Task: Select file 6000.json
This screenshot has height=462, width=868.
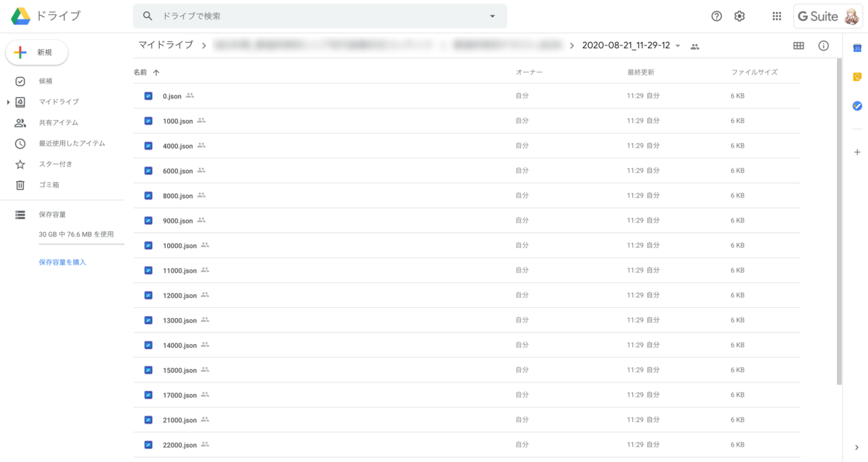Action: point(467,171)
